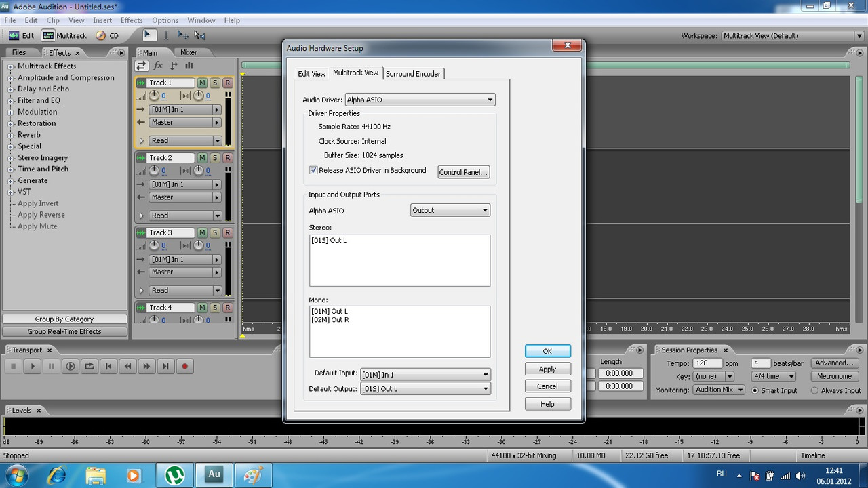Screen dimensions: 868x488
Task: Open the Default Output dropdown
Action: (425, 389)
